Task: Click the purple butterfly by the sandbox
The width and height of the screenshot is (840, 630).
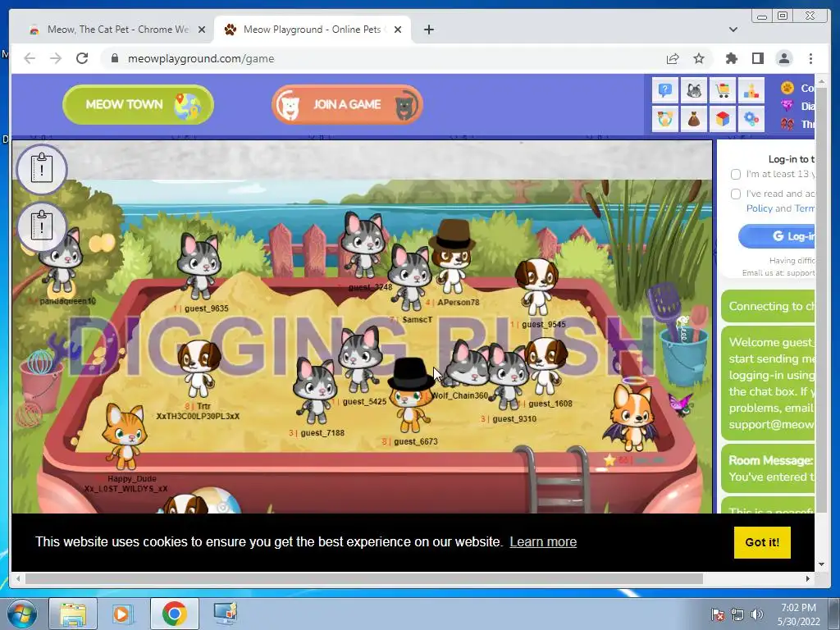Action: click(x=680, y=404)
